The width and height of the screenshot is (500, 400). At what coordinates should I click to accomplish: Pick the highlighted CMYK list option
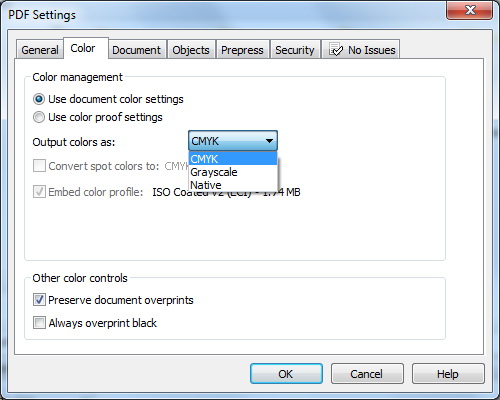(233, 159)
